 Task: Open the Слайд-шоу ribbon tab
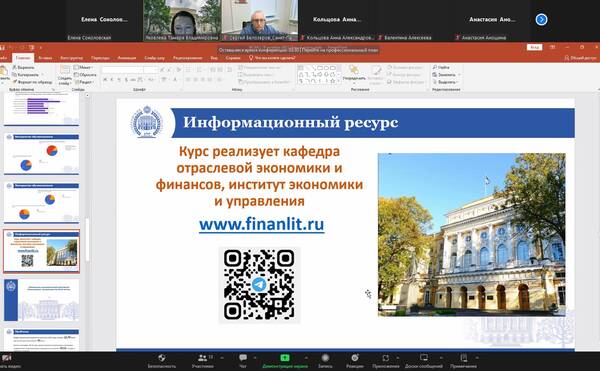[x=154, y=58]
